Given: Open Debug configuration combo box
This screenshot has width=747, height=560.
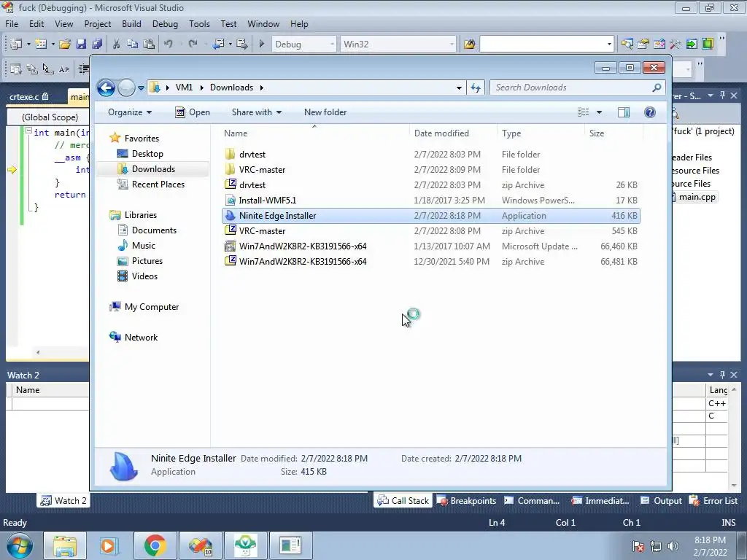Looking at the screenshot, I should pyautogui.click(x=303, y=44).
